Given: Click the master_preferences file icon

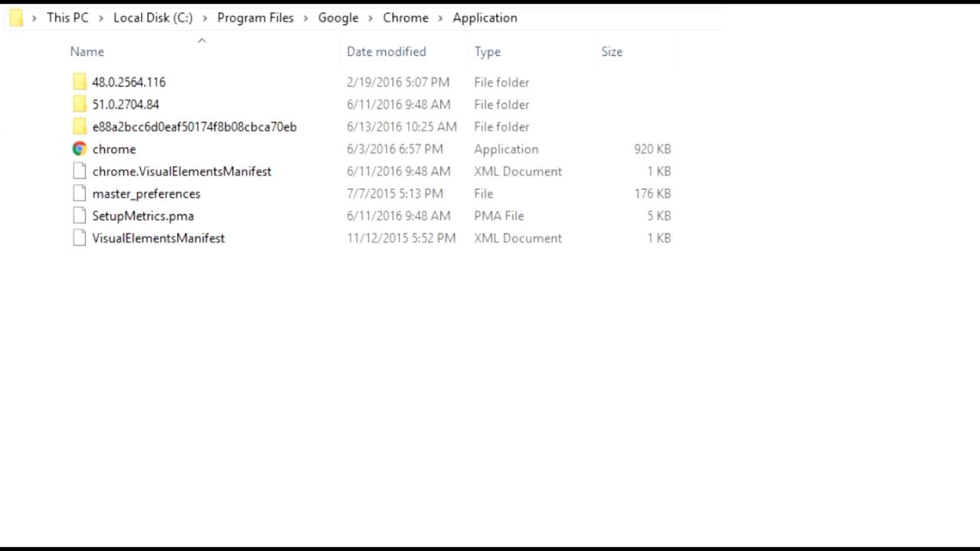Looking at the screenshot, I should tap(80, 194).
